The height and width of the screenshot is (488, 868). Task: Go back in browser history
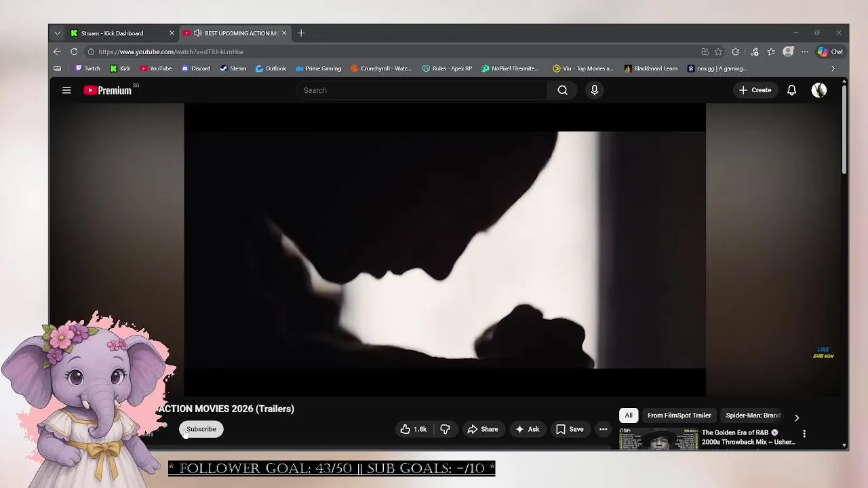[57, 52]
